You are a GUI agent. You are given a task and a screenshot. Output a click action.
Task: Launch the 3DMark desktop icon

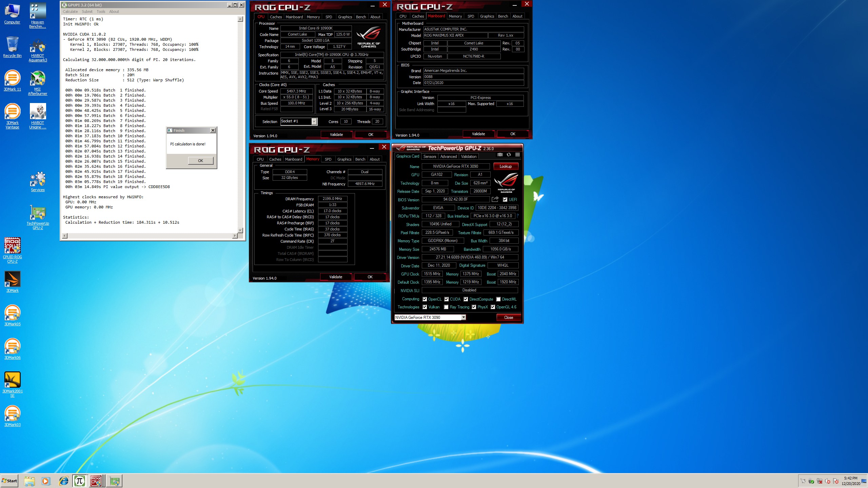[12, 282]
